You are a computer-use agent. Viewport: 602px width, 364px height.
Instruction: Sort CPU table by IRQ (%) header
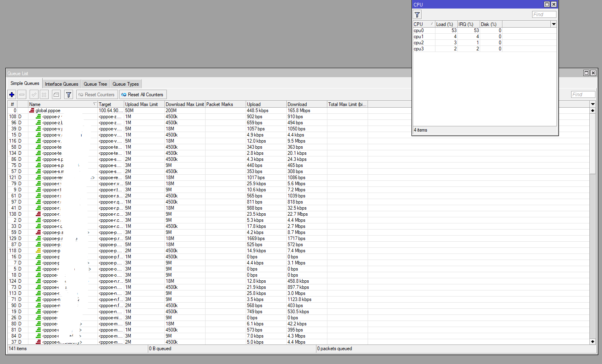pos(468,24)
